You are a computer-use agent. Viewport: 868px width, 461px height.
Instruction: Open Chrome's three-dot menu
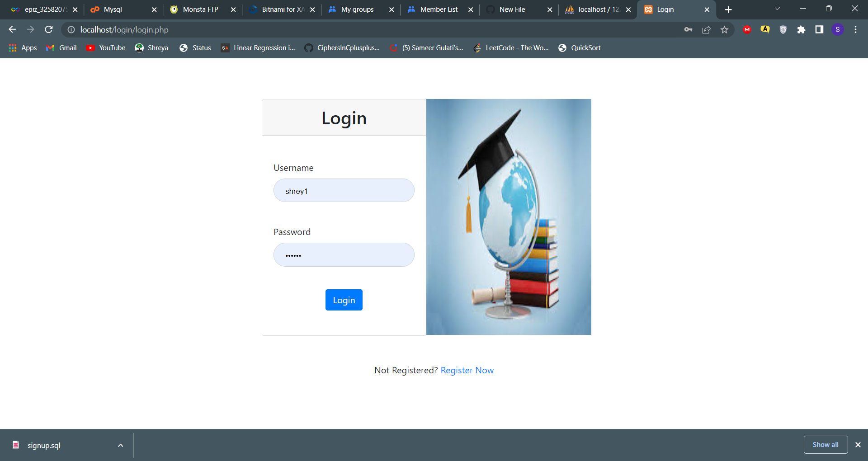(855, 29)
